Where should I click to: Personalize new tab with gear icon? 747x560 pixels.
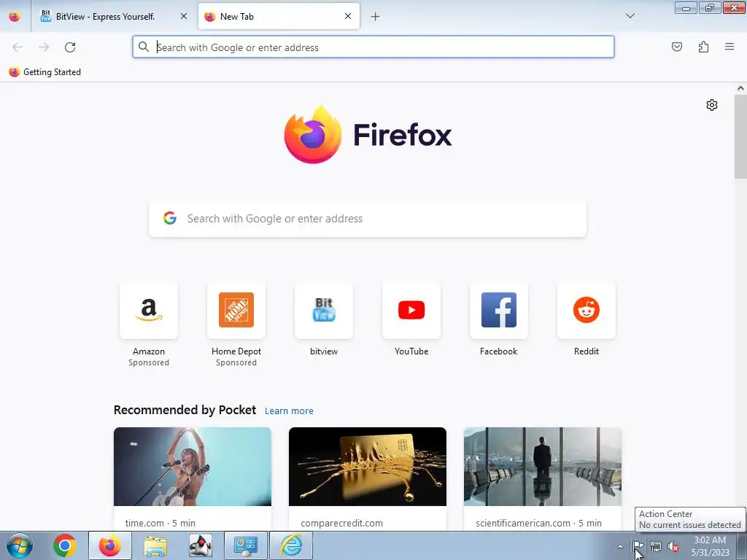pos(712,105)
